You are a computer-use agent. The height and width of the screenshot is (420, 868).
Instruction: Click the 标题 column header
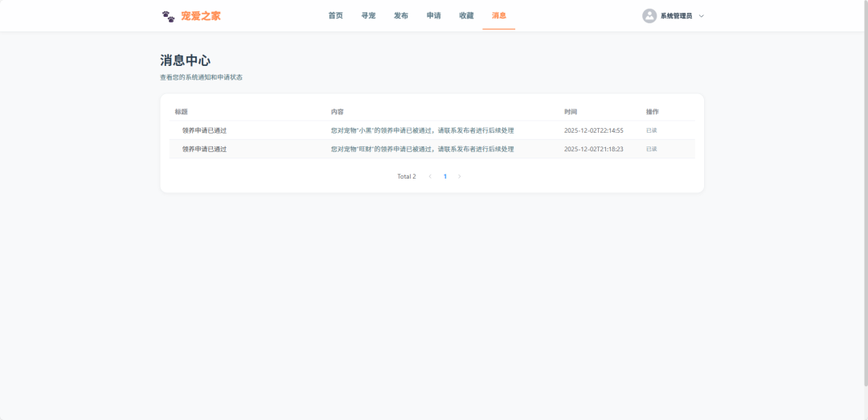pos(182,112)
